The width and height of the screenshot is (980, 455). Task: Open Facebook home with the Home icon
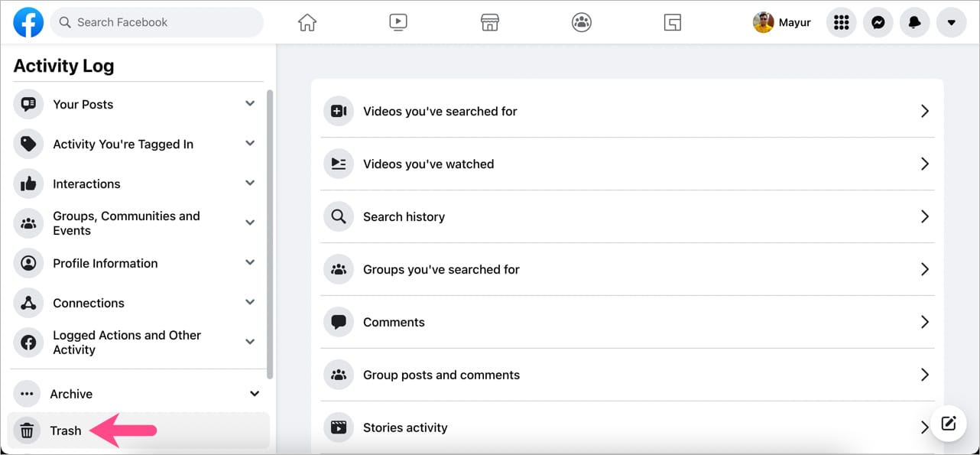click(x=307, y=22)
